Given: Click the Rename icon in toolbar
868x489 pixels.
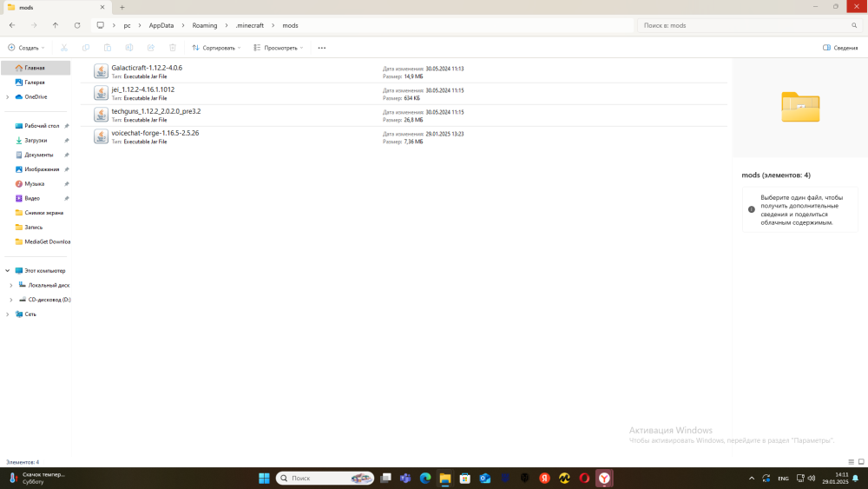Looking at the screenshot, I should [x=129, y=48].
